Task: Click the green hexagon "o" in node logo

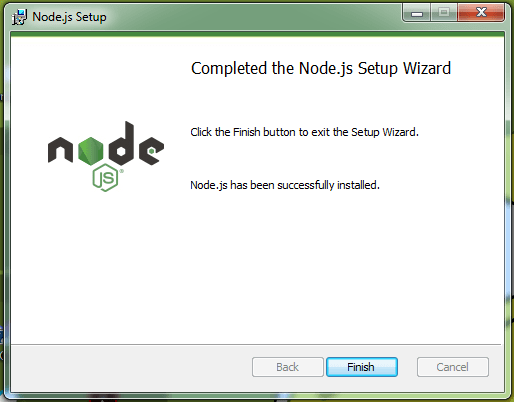Action: click(x=91, y=151)
